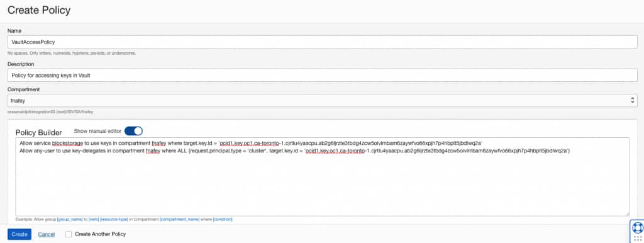644x243 pixels.
Task: Click the first policy statement about blockstorage
Action: coord(250,143)
